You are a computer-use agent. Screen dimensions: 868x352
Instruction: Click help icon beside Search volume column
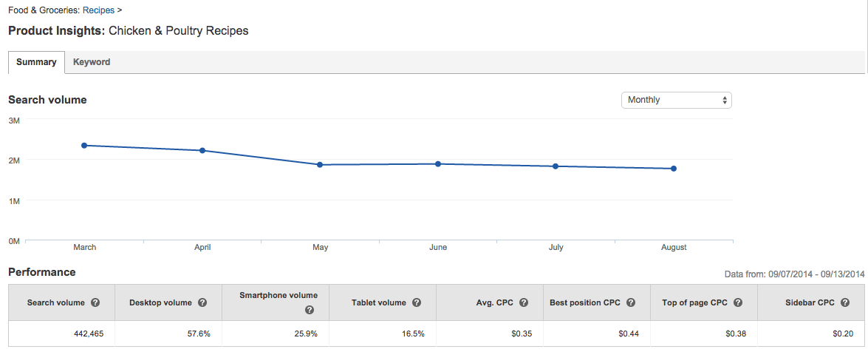coord(95,302)
